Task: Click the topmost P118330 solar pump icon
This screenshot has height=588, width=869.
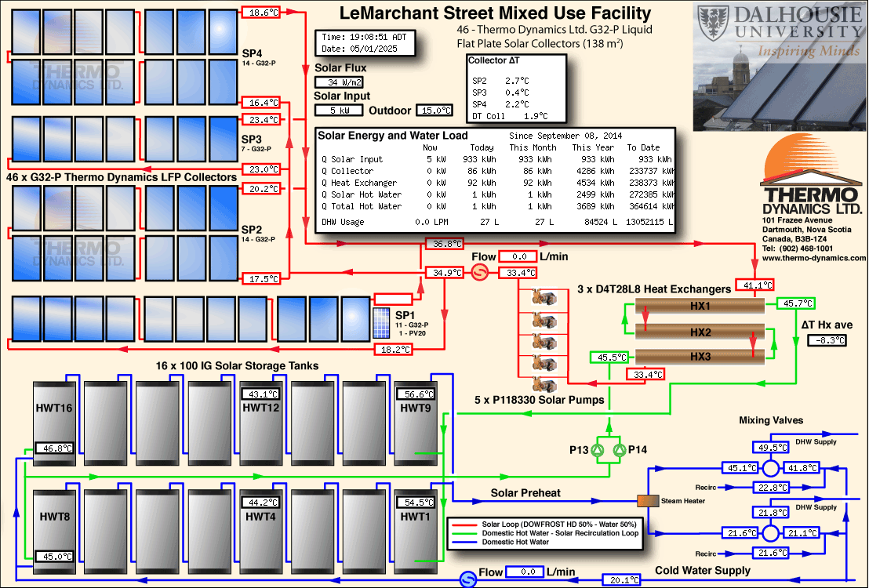Action: pyautogui.click(x=544, y=298)
